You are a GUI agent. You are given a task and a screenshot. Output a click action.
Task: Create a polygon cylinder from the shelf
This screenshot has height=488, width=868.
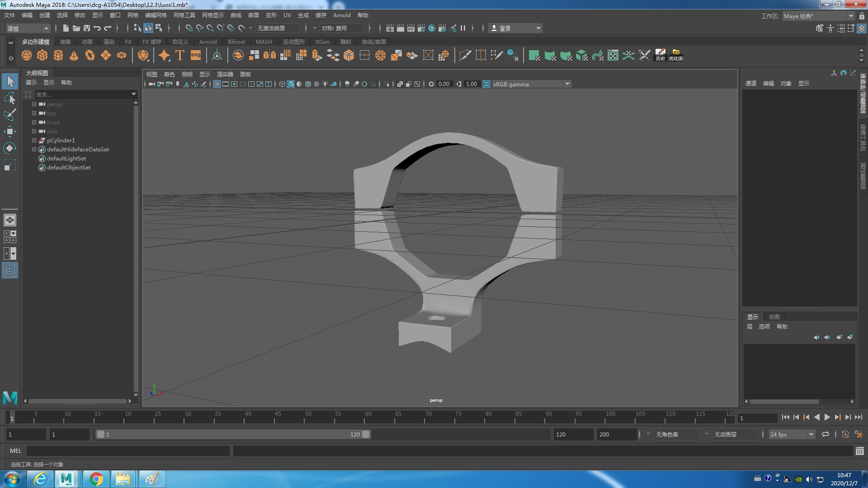(58, 55)
